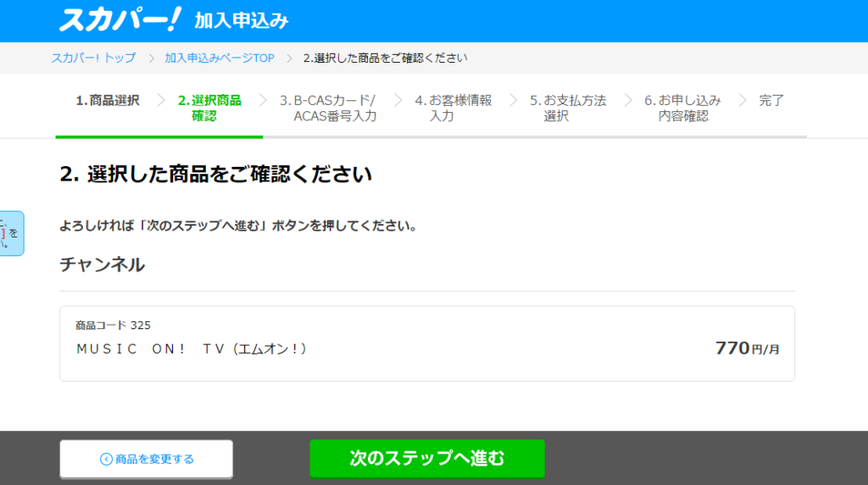Viewport: 868px width, 485px height.
Task: Select step 2.選択商品確認 in progress bar
Action: (x=209, y=108)
